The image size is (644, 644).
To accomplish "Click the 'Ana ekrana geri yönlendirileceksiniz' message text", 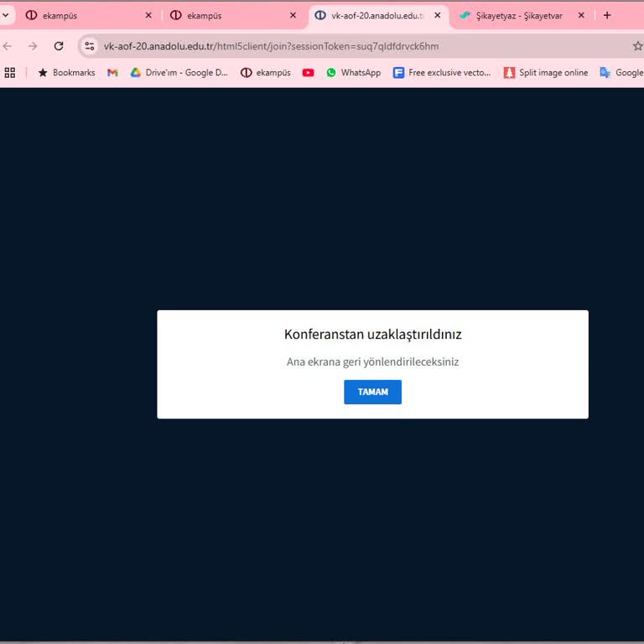I will click(x=372, y=362).
